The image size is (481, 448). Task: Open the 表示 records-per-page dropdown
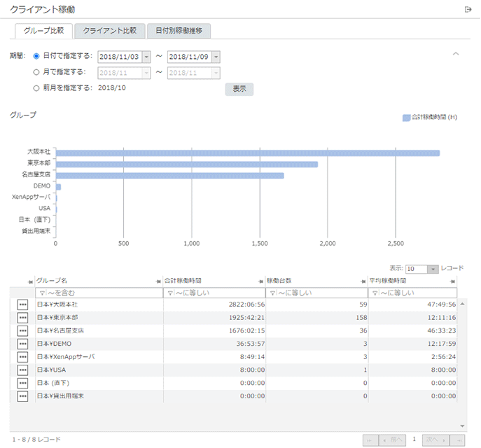pos(433,269)
